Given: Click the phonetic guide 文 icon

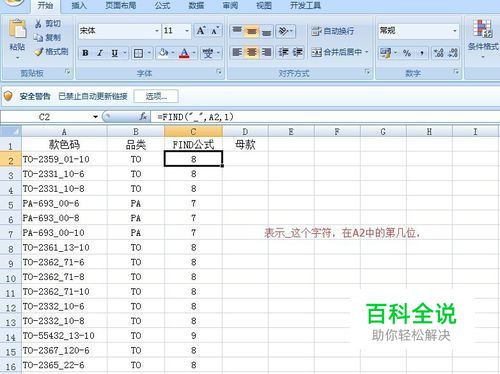Looking at the screenshot, I should (208, 53).
